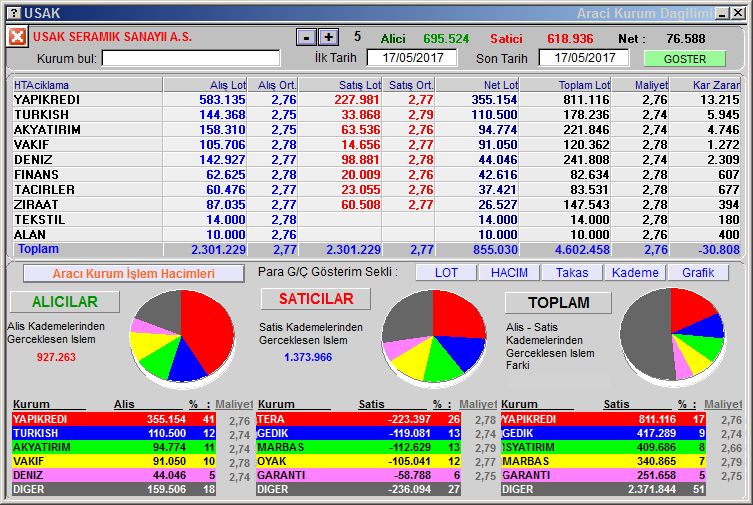Screen dimensions: 753x505
Task: Select the TURKISH row in the top table
Action: (376, 115)
